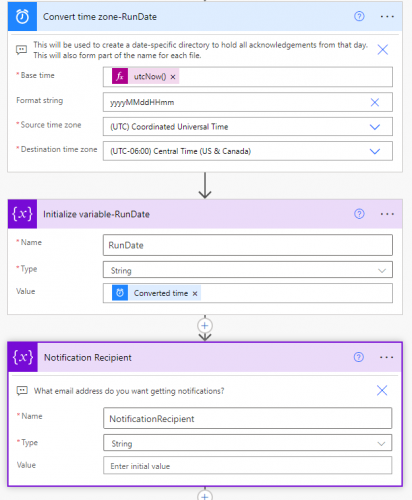
Task: Click the Convert time zone clock icon
Action: coord(22,16)
